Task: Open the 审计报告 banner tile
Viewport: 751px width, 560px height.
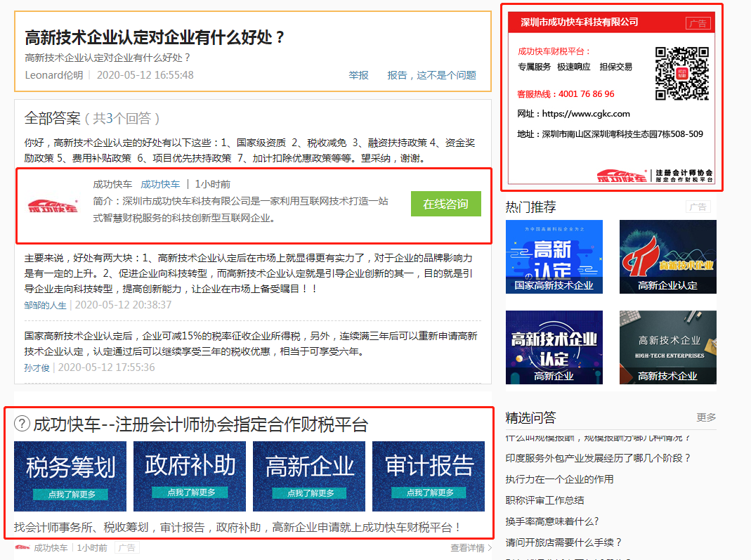Action: point(429,476)
